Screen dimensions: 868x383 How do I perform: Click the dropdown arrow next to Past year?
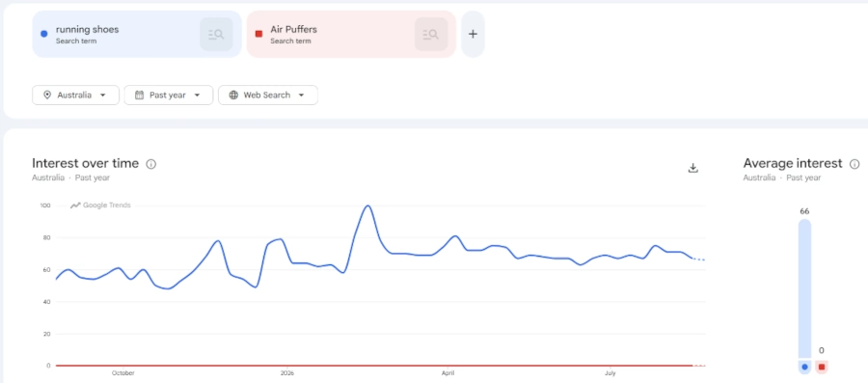pos(197,96)
